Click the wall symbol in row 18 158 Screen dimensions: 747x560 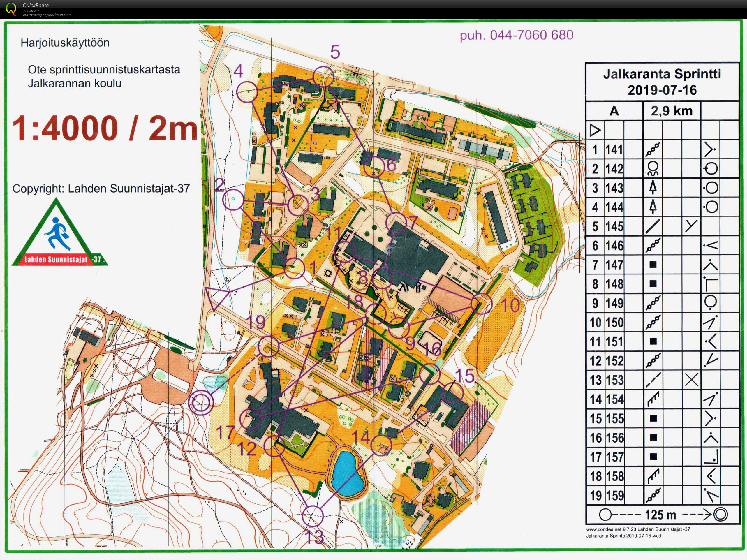653,476
